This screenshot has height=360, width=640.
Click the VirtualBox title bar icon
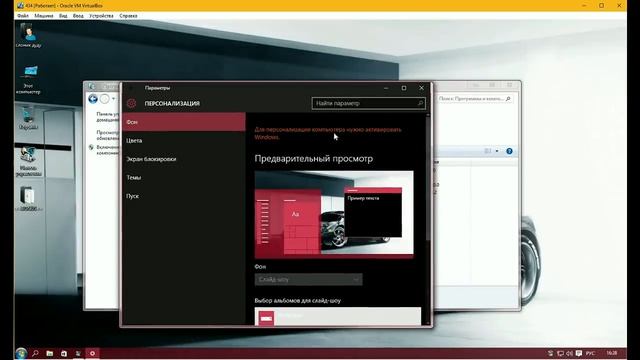(20, 5)
